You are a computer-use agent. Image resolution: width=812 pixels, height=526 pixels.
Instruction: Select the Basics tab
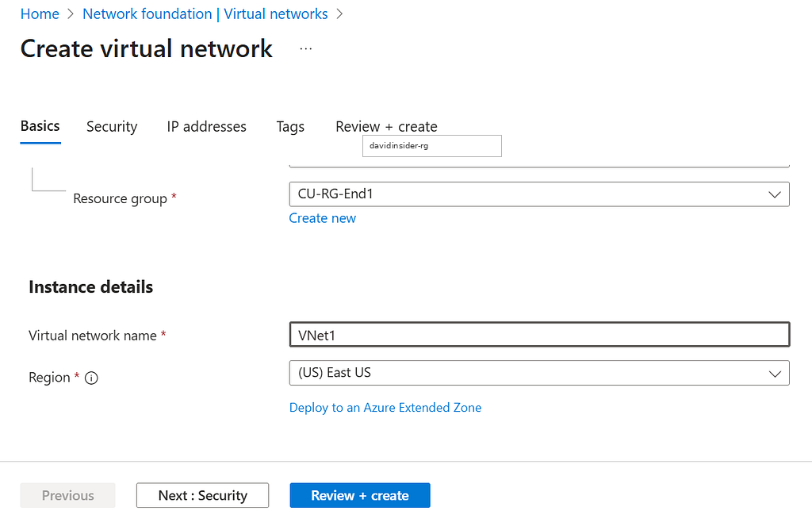pyautogui.click(x=40, y=126)
